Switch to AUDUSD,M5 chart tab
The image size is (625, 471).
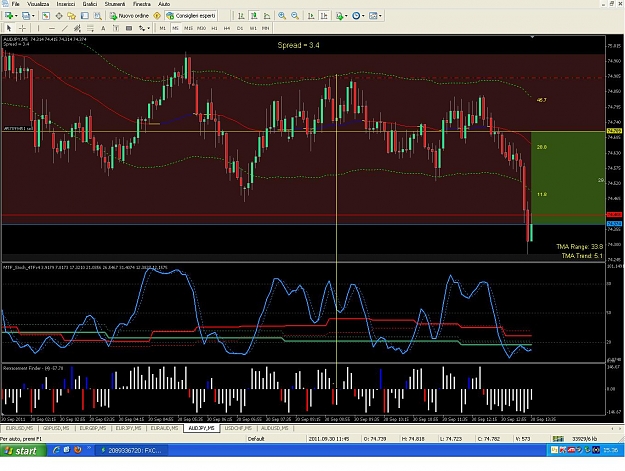click(274, 428)
